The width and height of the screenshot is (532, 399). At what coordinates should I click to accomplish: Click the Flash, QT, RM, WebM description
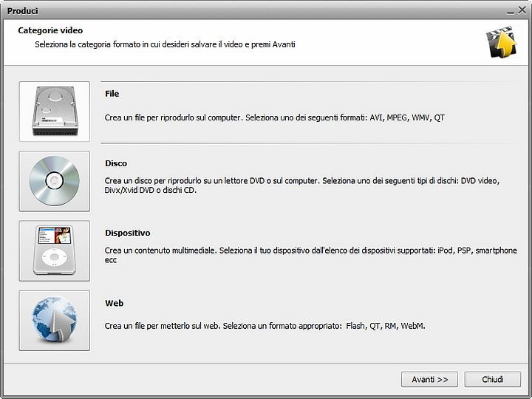[x=265, y=326]
